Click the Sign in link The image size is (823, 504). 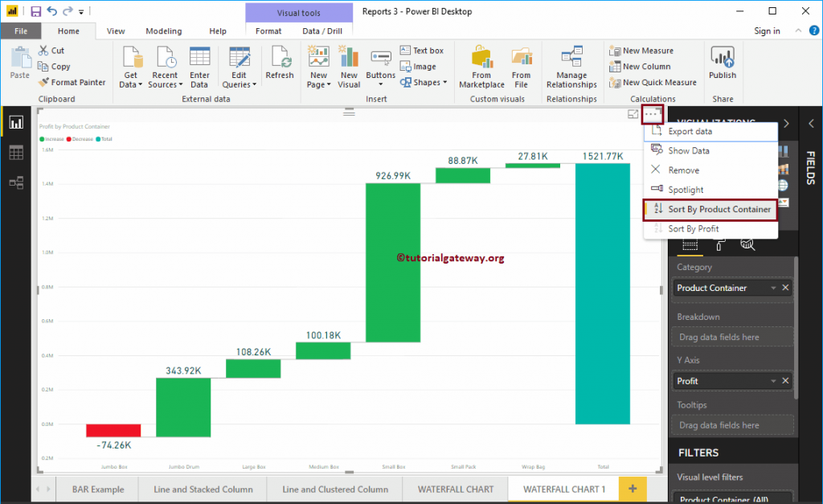[767, 31]
